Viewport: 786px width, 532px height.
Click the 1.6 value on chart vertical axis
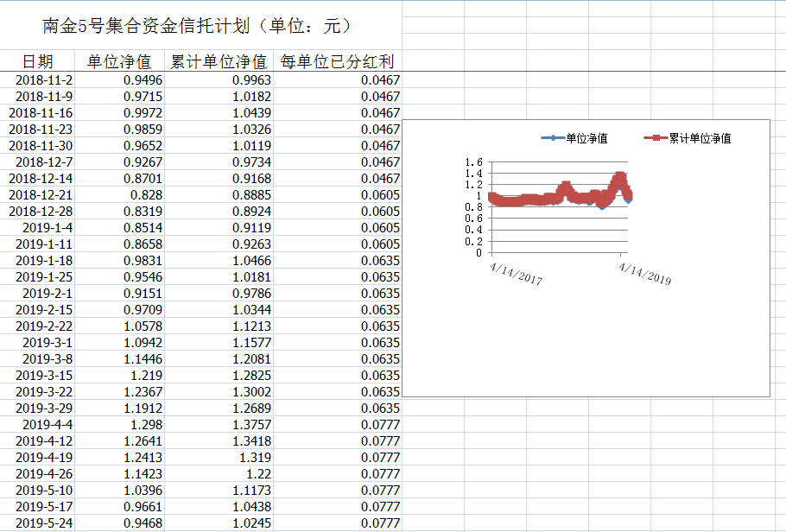[x=473, y=162]
